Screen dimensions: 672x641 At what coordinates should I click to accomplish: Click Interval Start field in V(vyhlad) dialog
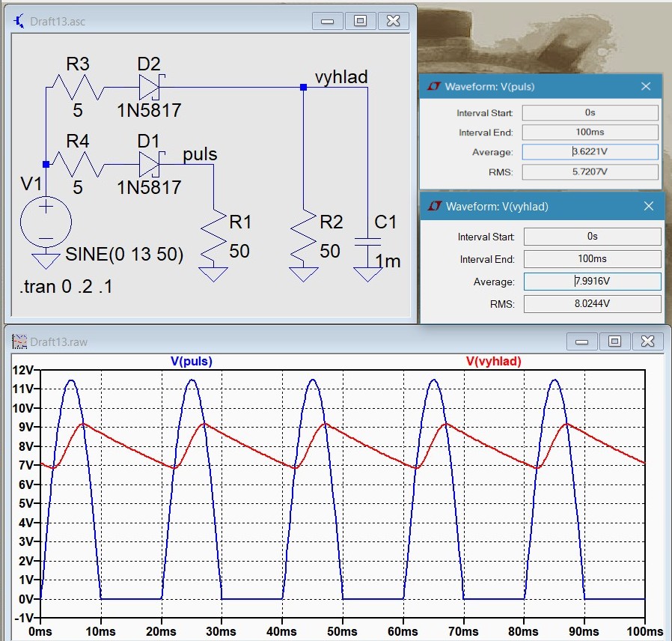(x=592, y=237)
